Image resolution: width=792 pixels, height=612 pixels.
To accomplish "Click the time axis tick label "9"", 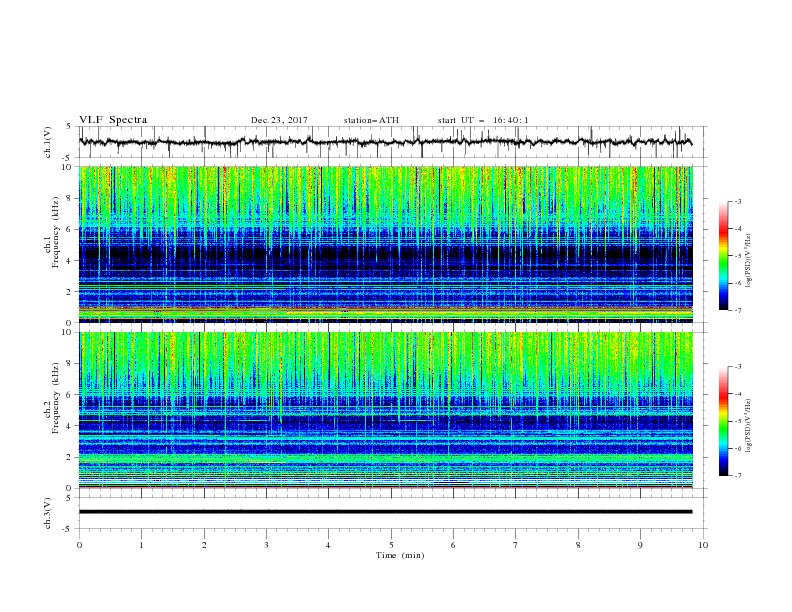I will pyautogui.click(x=640, y=545).
